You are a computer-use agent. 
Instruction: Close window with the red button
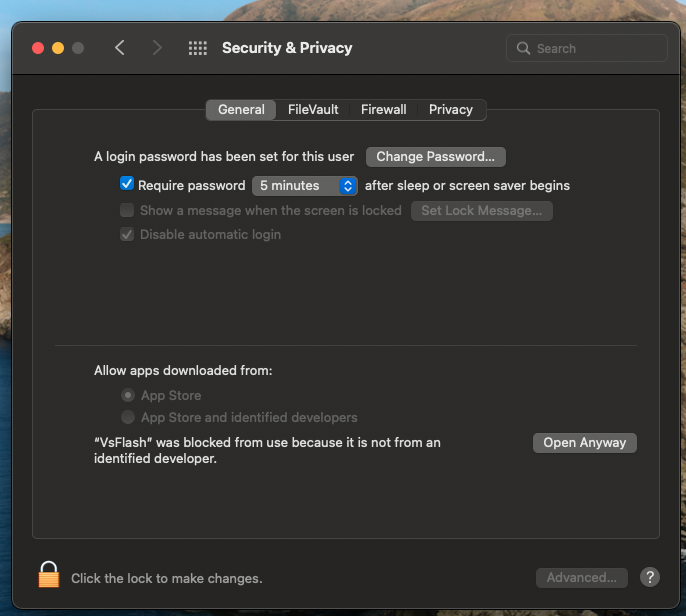[38, 48]
